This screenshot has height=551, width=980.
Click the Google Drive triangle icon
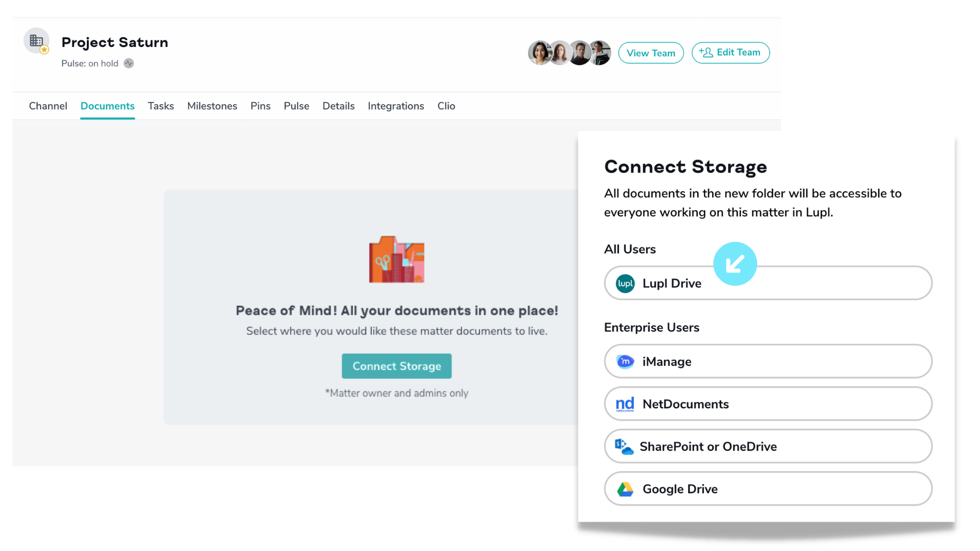(x=625, y=489)
